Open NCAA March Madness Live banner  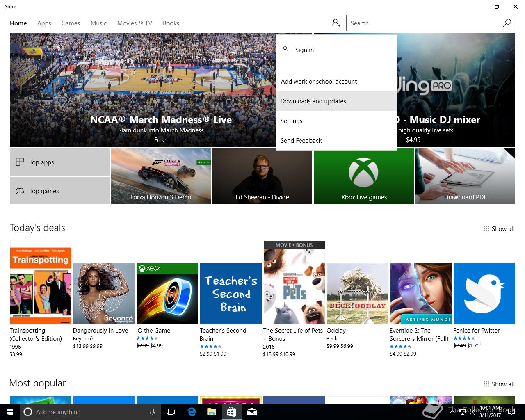coord(143,90)
